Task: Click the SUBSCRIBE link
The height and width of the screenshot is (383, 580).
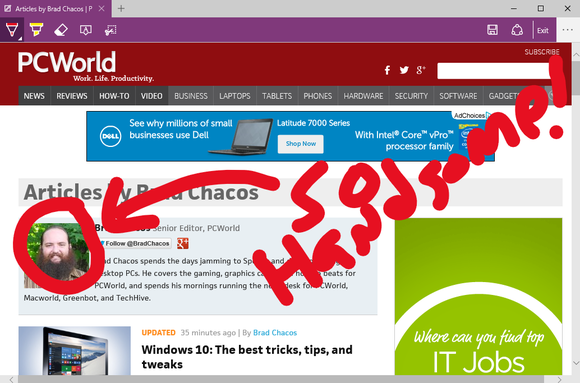Action: click(542, 52)
